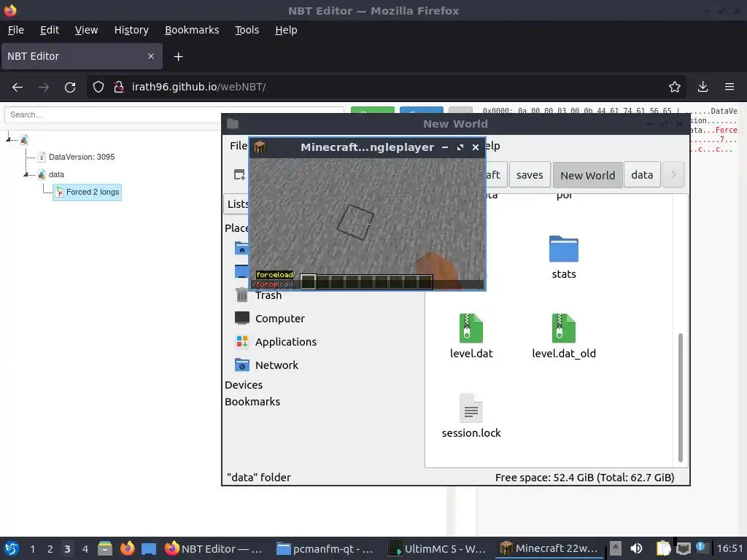Open Network in the Places sidebar
This screenshot has width=747, height=560.
coord(276,365)
